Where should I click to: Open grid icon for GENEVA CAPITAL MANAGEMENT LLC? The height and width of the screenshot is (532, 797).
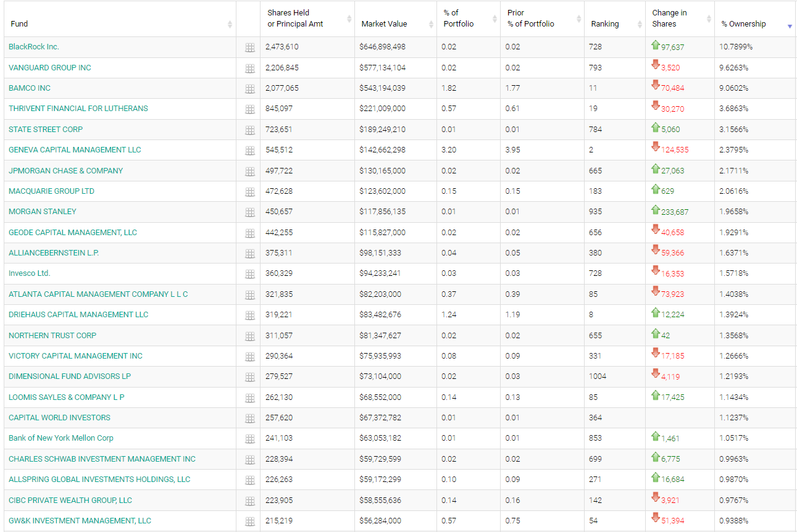point(250,151)
